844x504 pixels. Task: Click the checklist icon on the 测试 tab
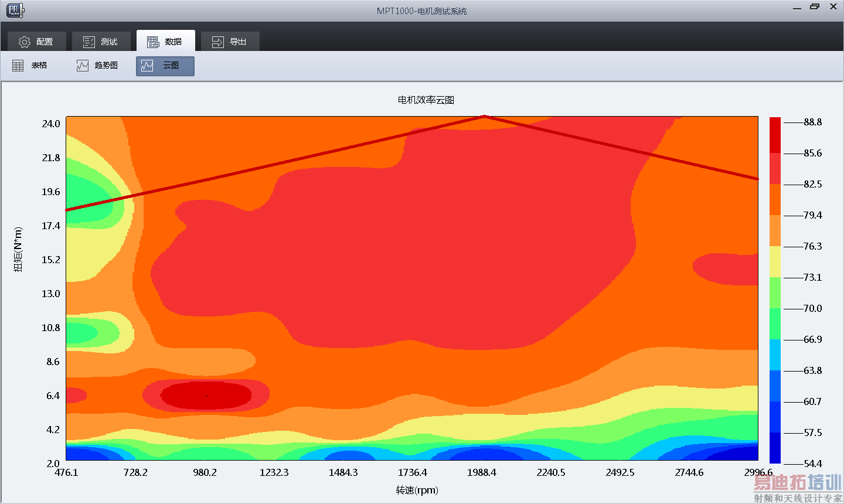89,42
